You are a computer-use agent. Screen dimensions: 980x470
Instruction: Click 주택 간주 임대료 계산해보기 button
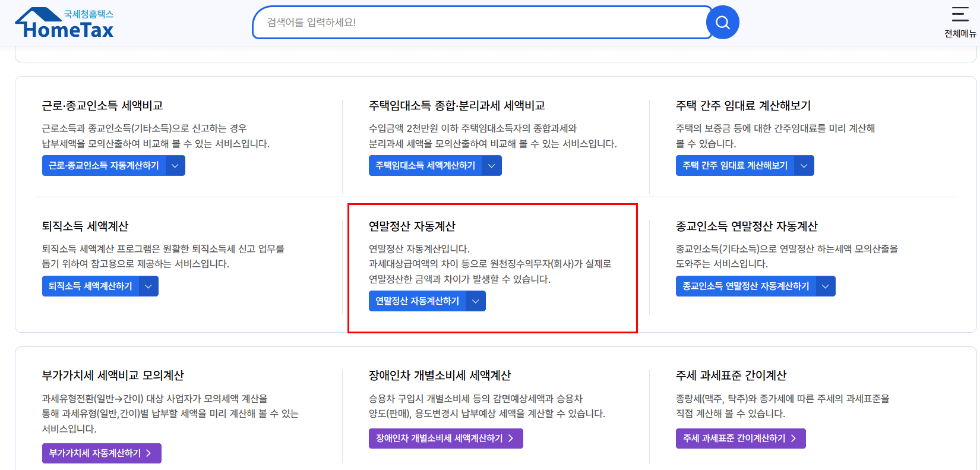click(x=735, y=166)
